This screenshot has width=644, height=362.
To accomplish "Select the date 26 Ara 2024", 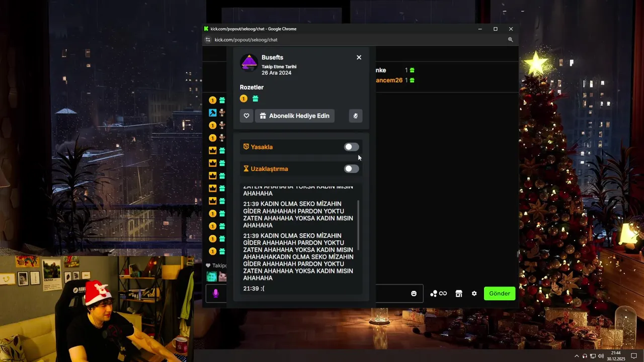I will pyautogui.click(x=276, y=73).
